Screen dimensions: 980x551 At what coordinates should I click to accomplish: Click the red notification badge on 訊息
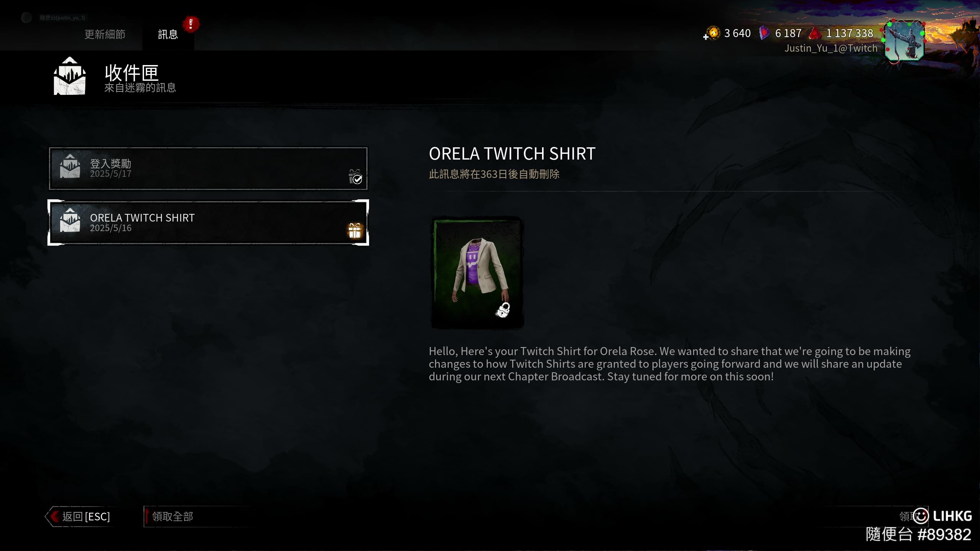pos(191,24)
